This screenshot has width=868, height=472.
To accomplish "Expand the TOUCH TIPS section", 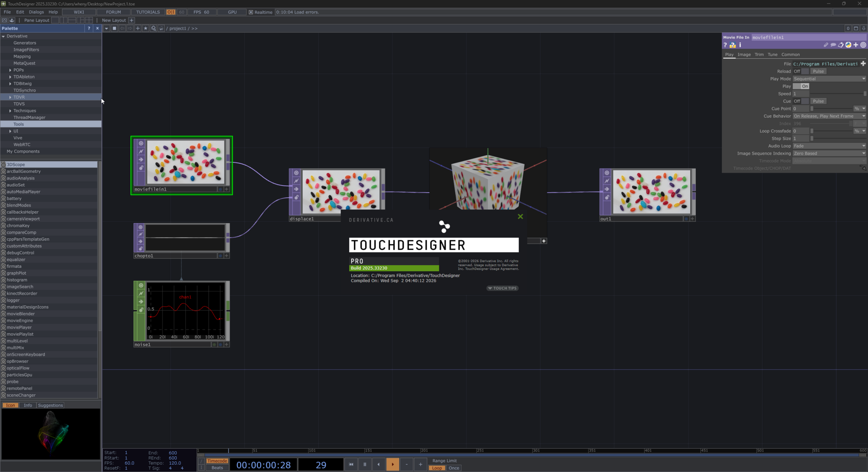I will [x=502, y=288].
